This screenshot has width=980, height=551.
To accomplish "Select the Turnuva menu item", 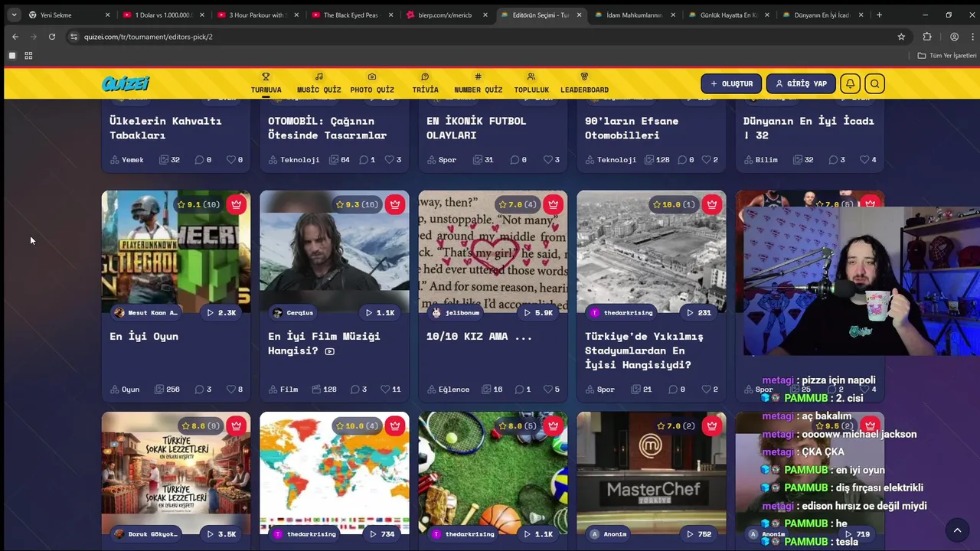I will pos(266,83).
